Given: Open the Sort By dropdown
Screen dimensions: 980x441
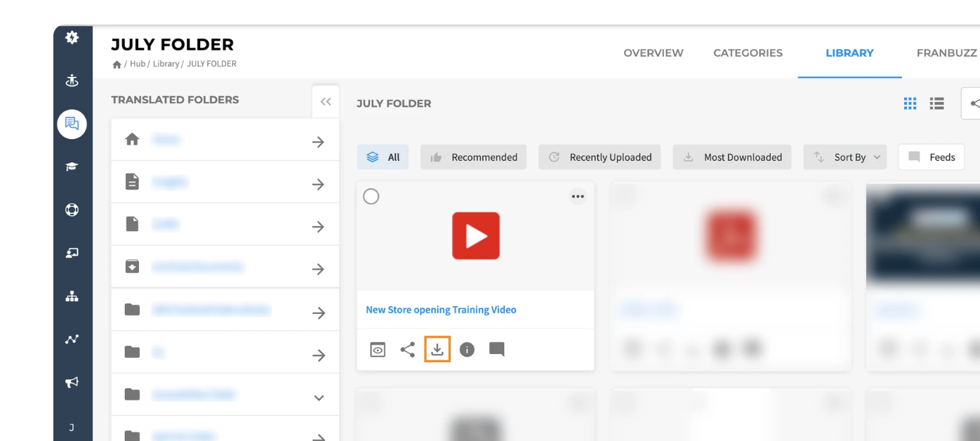Looking at the screenshot, I should tap(845, 157).
